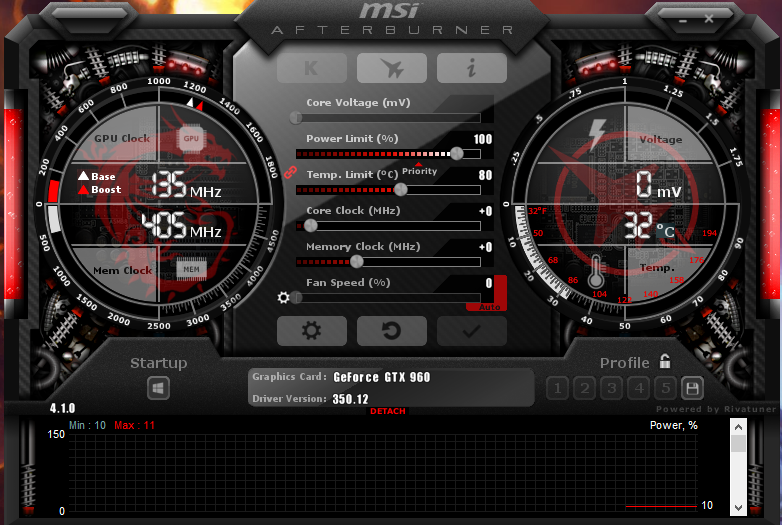Click the MEM chip icon in gauge
The image size is (782, 525).
pyautogui.click(x=191, y=269)
